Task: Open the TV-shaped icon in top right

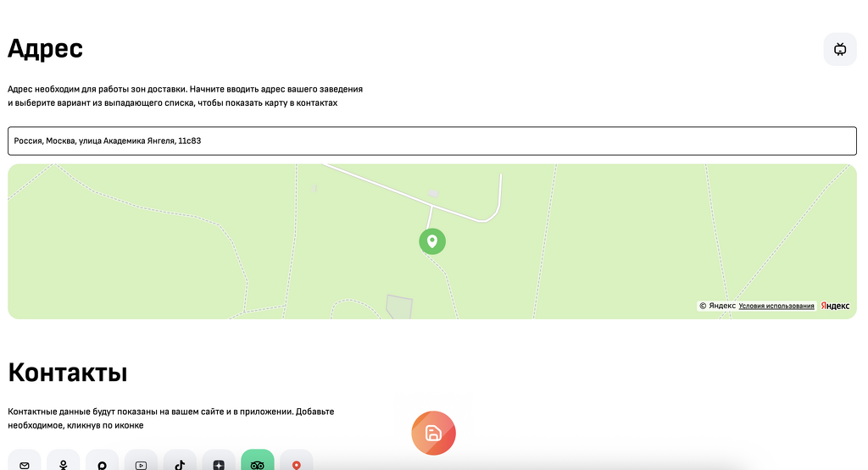Action: click(x=840, y=49)
